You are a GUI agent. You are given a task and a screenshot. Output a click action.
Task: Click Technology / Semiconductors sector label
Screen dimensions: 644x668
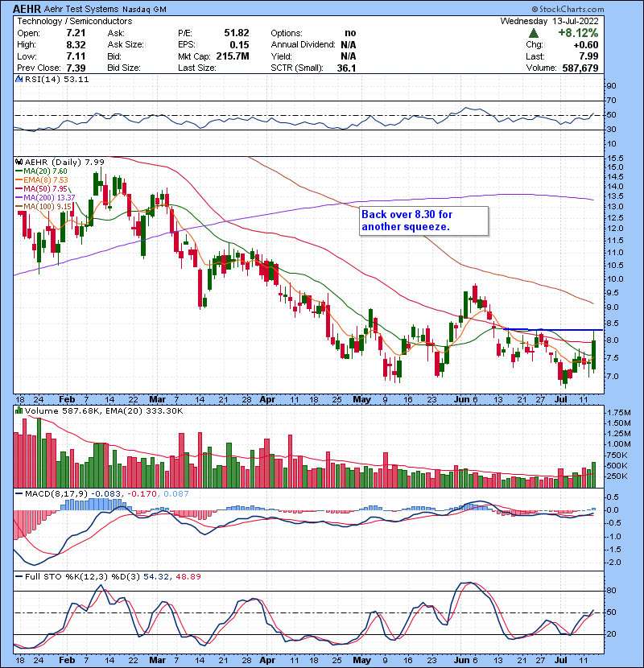point(75,21)
